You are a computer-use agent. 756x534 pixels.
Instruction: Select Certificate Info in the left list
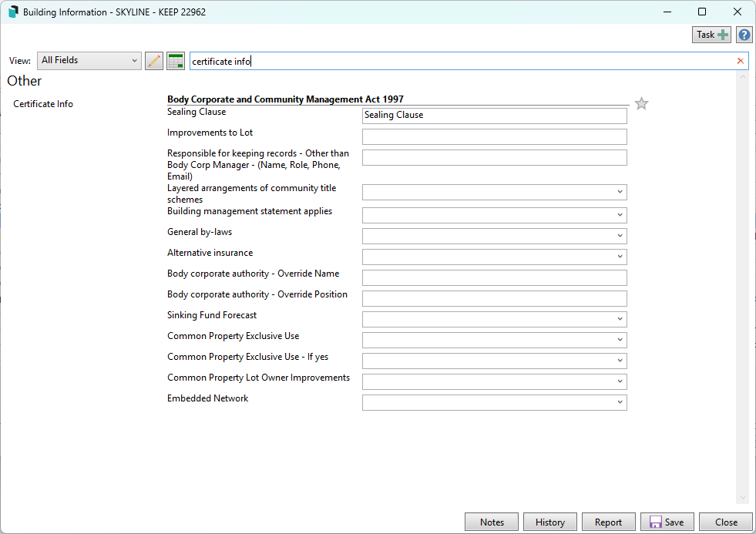pyautogui.click(x=43, y=103)
